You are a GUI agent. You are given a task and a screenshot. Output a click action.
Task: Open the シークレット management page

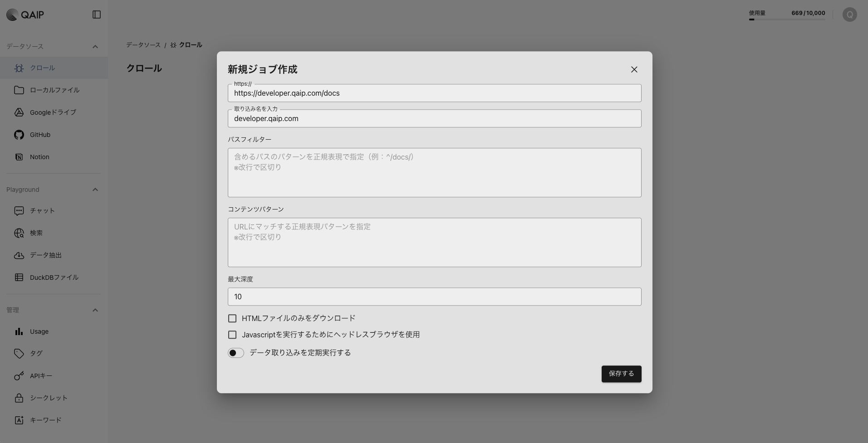(x=48, y=398)
